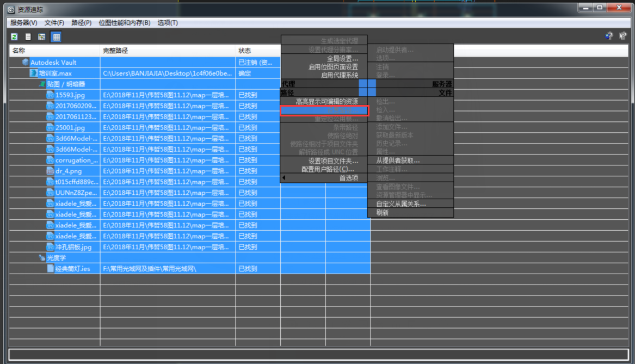Click 设置项目文件夹... entry
This screenshot has height=364, width=635.
click(333, 161)
